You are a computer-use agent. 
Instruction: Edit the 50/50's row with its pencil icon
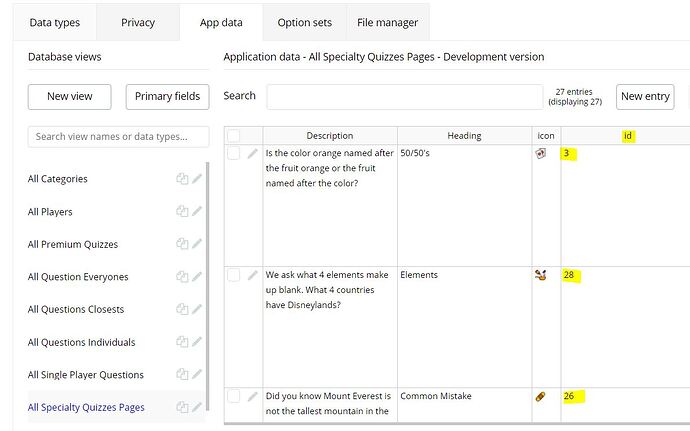tap(253, 154)
